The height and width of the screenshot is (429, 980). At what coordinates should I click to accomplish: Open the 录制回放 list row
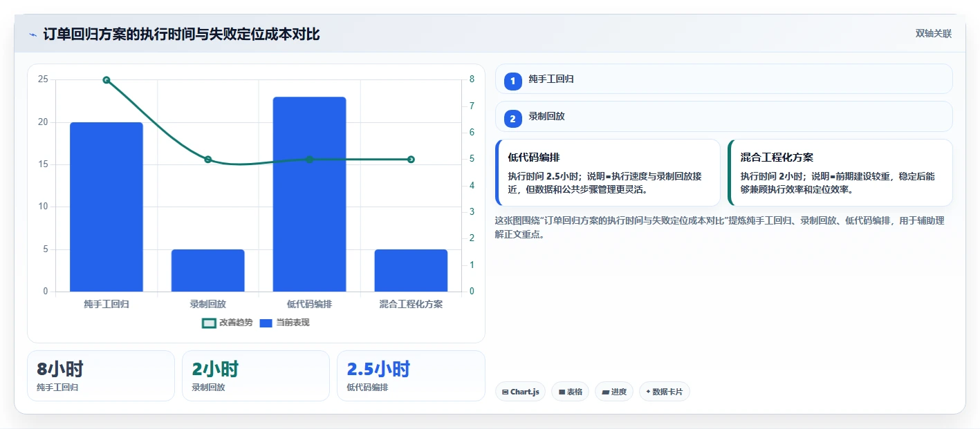[724, 116]
